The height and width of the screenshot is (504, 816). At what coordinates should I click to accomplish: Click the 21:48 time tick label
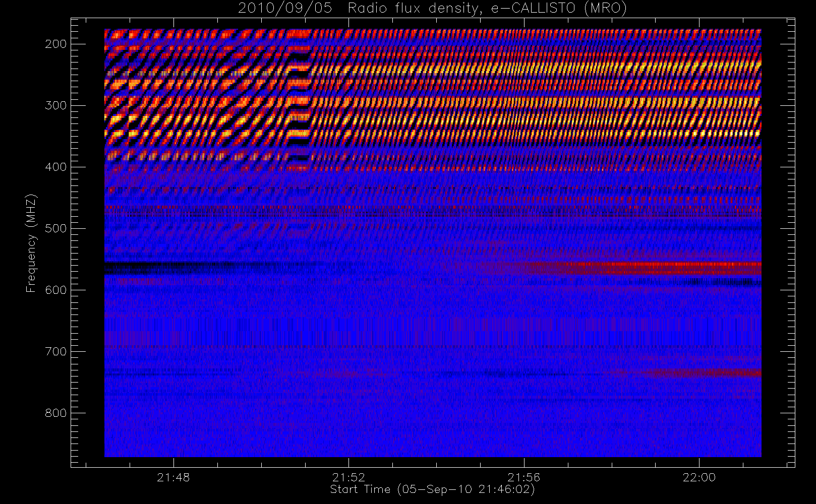[173, 477]
